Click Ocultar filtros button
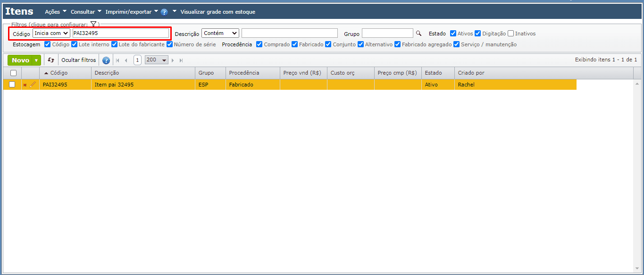The width and height of the screenshot is (644, 275). point(78,60)
